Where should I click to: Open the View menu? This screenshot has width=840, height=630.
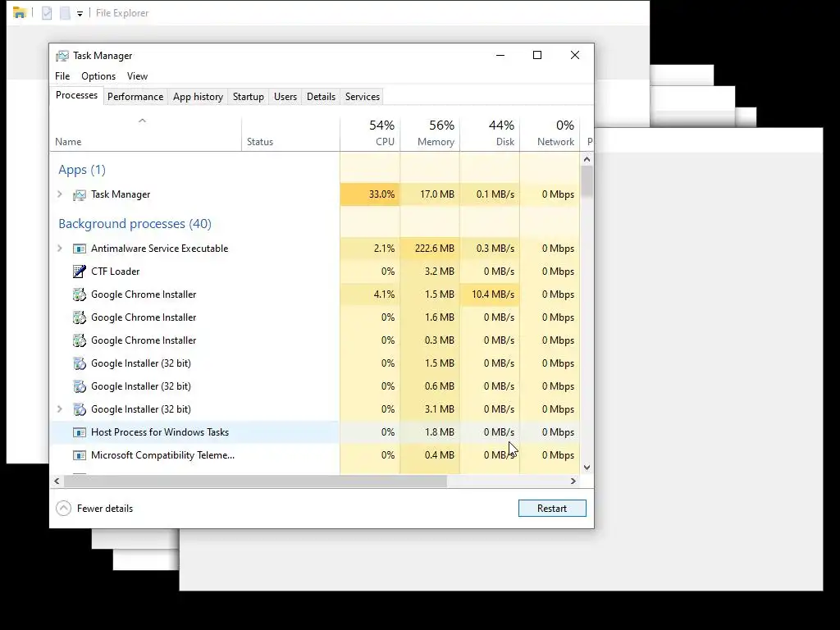pos(137,76)
